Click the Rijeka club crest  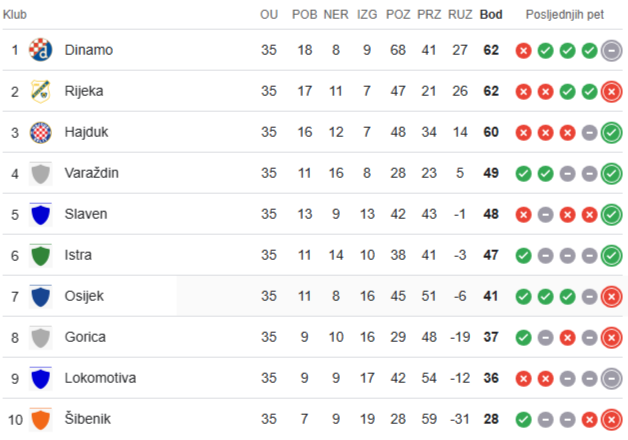pos(40,91)
